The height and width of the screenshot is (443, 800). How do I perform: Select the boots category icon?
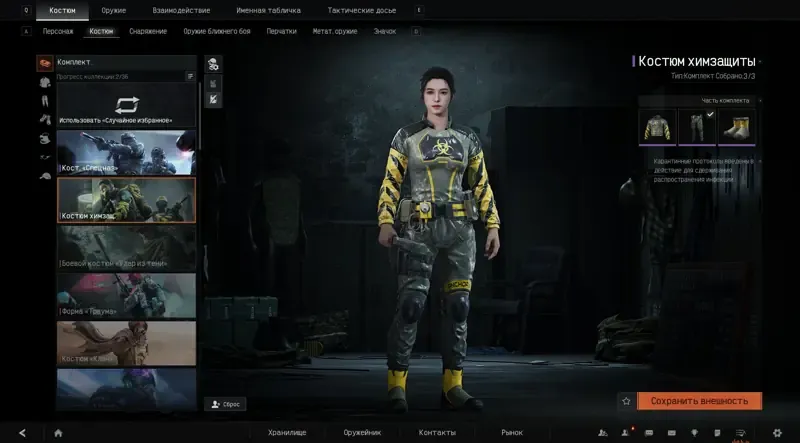coord(45,119)
